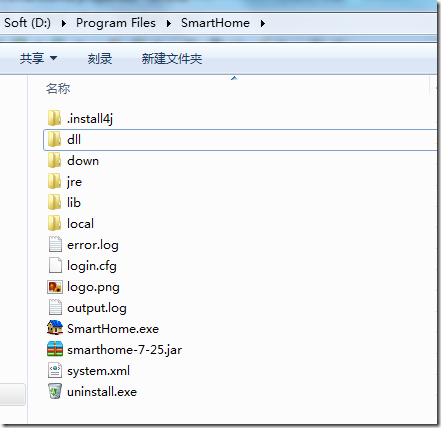Expand the arrow after SmartHome breadcrumb
This screenshot has height=428, width=441.
click(263, 23)
